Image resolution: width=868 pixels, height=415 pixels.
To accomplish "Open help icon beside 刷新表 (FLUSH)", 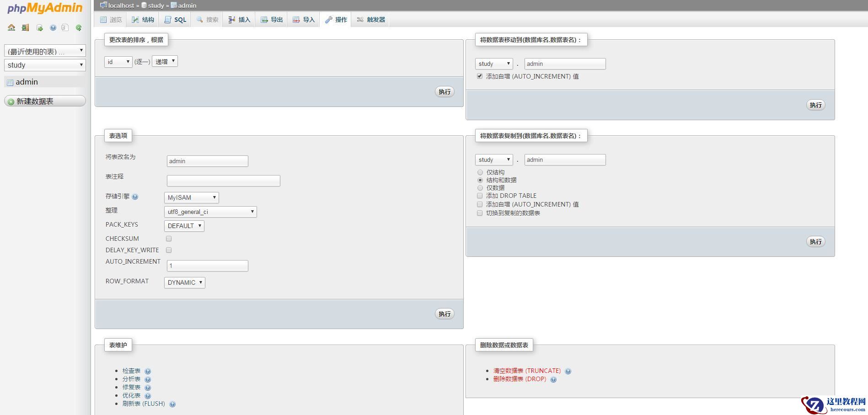I will click(172, 404).
